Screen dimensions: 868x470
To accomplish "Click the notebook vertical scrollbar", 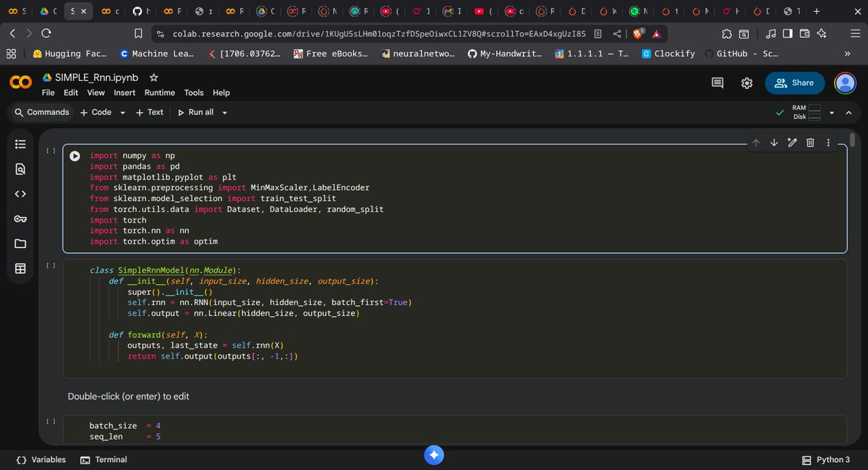I will [852, 140].
